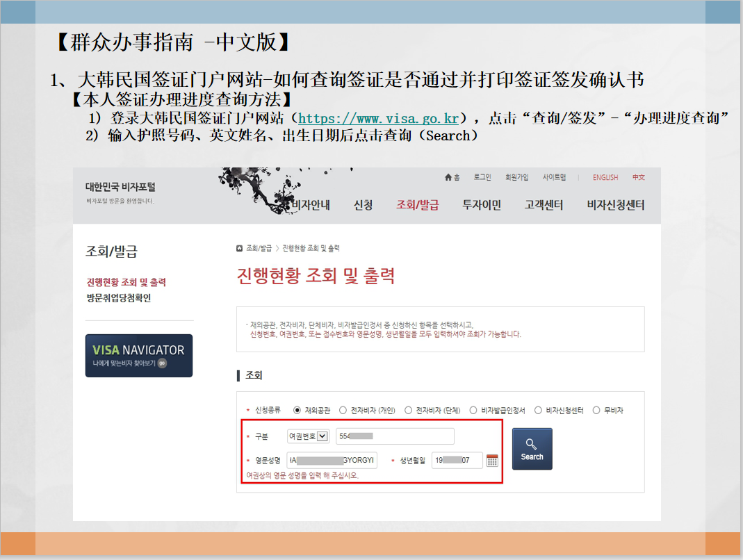The image size is (743, 560).
Task: Click the 회원가입 link
Action: coord(516,177)
